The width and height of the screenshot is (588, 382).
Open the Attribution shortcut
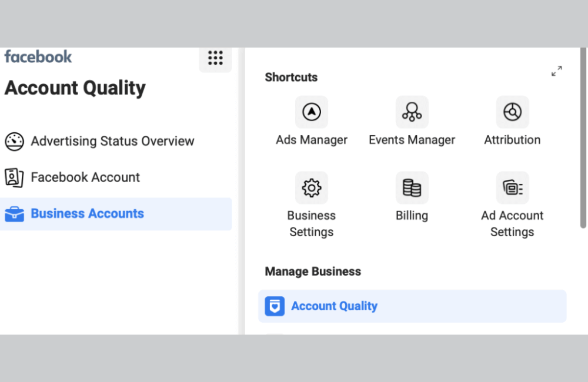click(512, 112)
